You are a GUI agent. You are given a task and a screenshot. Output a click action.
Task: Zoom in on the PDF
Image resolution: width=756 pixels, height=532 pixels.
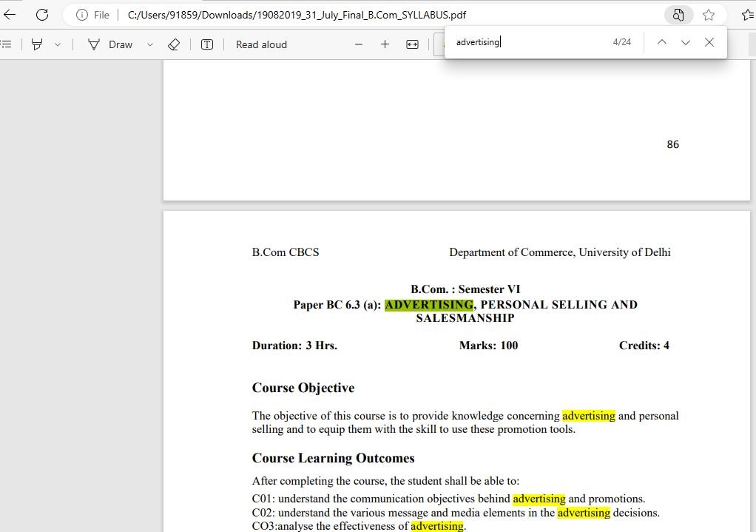(x=385, y=44)
